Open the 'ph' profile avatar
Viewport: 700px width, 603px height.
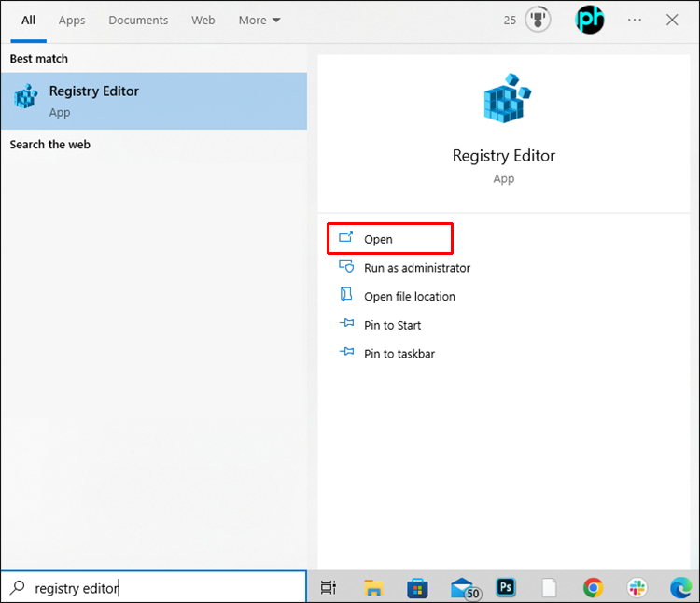point(589,20)
